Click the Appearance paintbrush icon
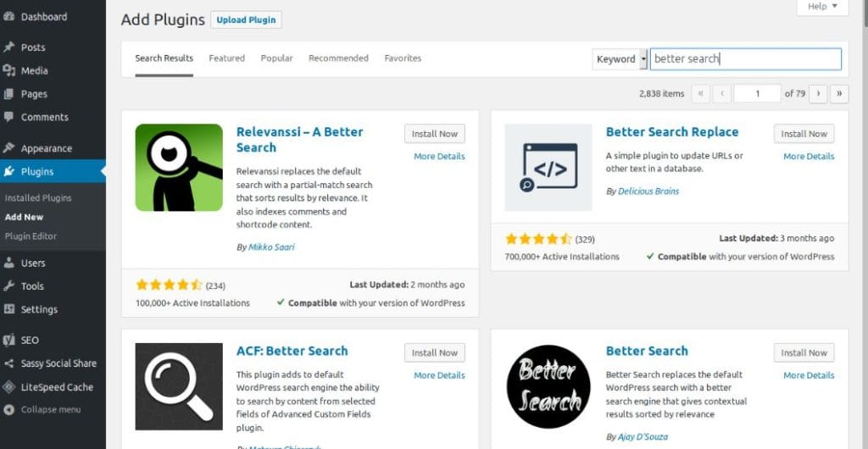Image resolution: width=868 pixels, height=449 pixels. point(8,148)
